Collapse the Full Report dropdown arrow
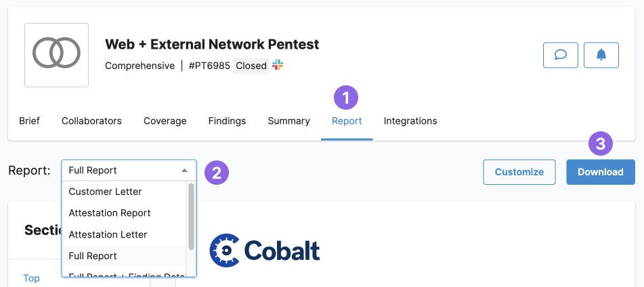This screenshot has width=644, height=287. tap(184, 171)
